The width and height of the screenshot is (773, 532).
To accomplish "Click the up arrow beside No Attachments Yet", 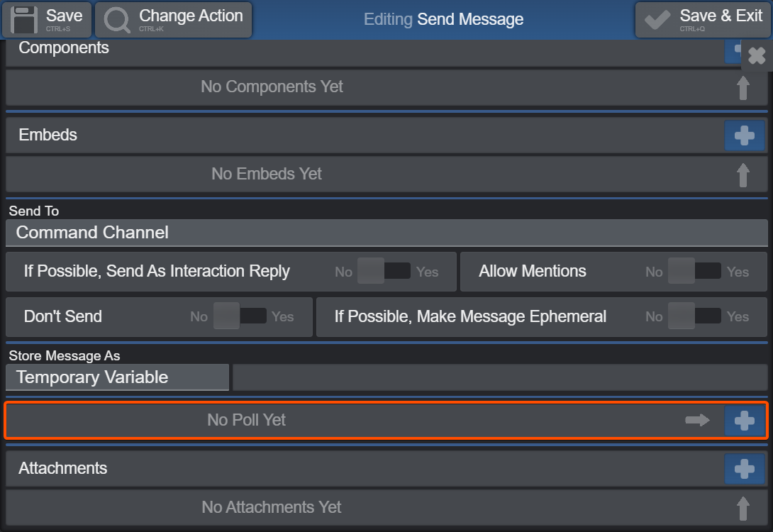I will [x=743, y=509].
